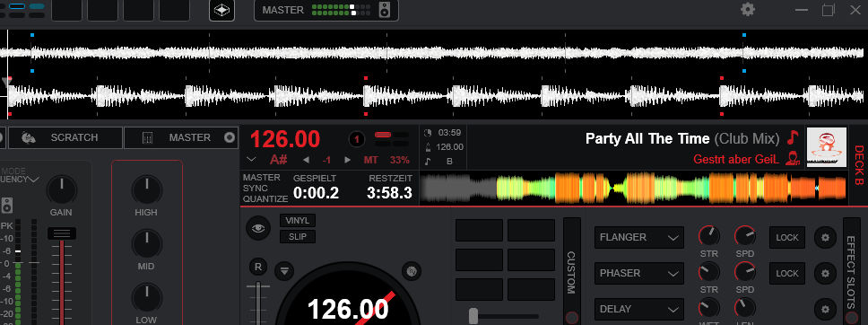Image resolution: width=868 pixels, height=325 pixels.
Task: Click the 33% pitch range value
Action: point(400,161)
